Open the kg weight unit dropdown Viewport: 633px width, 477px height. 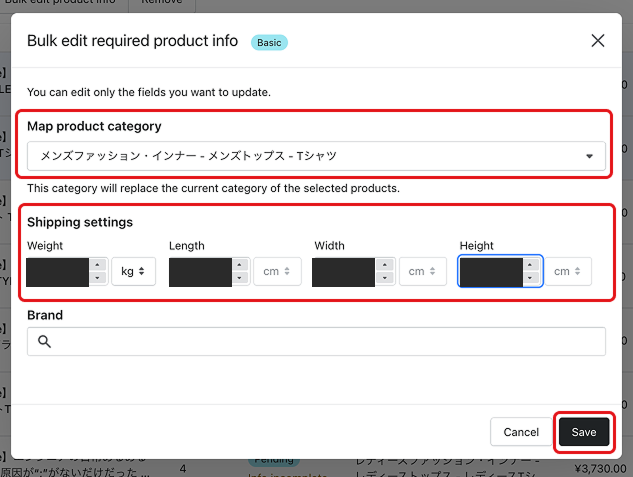pos(133,272)
